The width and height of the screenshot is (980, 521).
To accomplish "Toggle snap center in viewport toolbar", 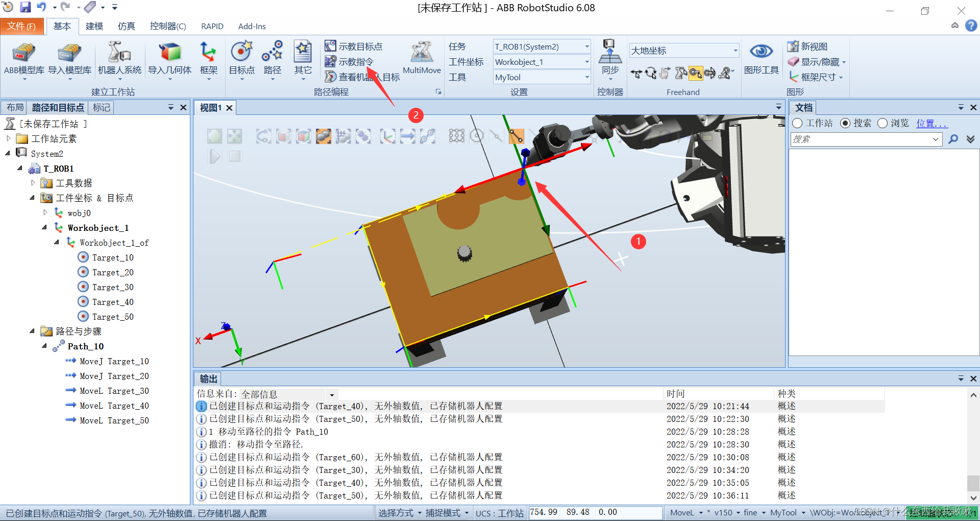I will pyautogui.click(x=477, y=136).
